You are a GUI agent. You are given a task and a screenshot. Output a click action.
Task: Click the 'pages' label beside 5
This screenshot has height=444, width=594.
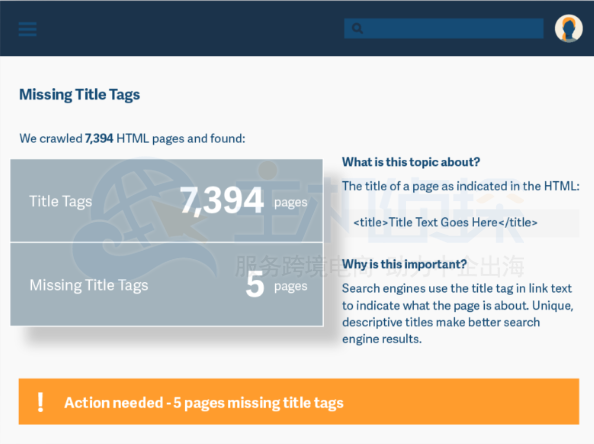[291, 287]
